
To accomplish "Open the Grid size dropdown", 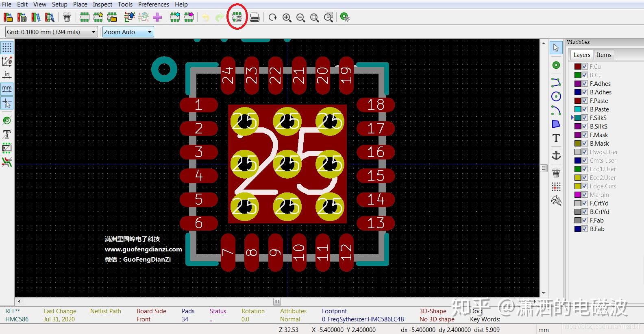I will (x=51, y=32).
